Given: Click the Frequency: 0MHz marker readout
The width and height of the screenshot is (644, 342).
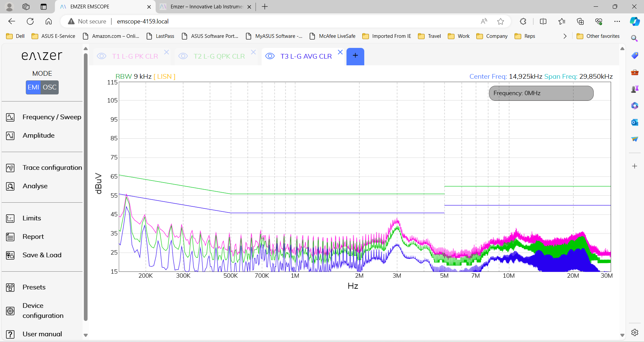Looking at the screenshot, I should pos(541,93).
